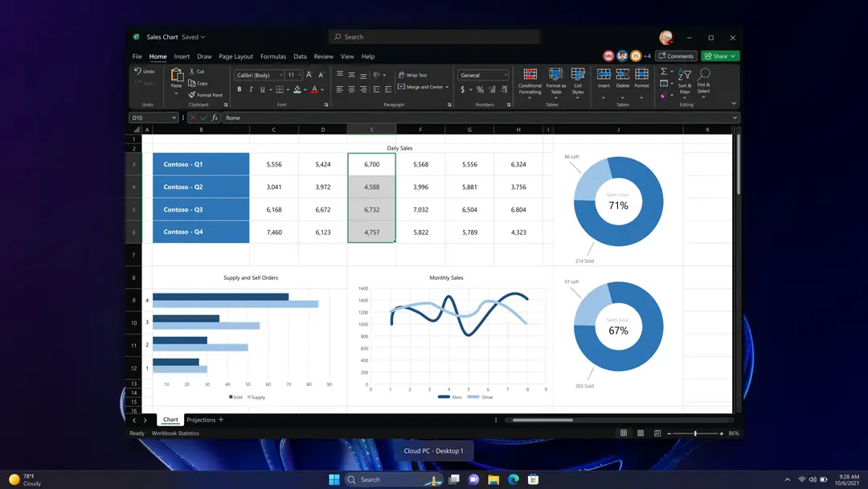868x489 pixels.
Task: Open the Comments pane
Action: point(676,56)
